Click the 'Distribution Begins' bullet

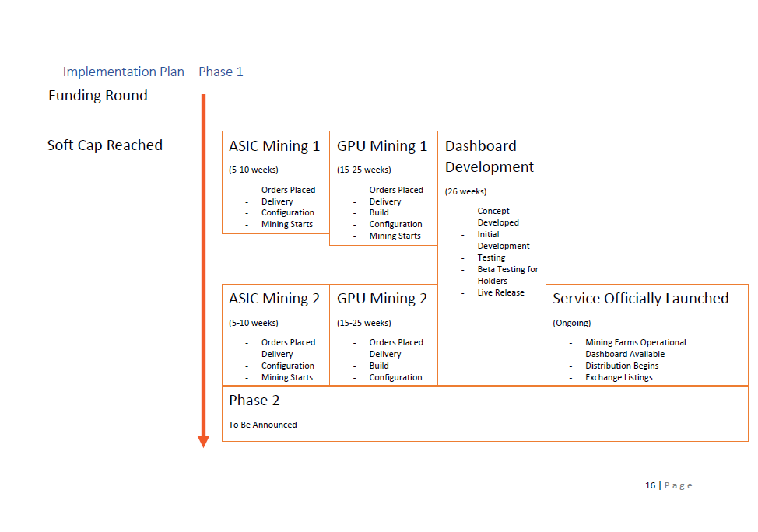tap(622, 366)
